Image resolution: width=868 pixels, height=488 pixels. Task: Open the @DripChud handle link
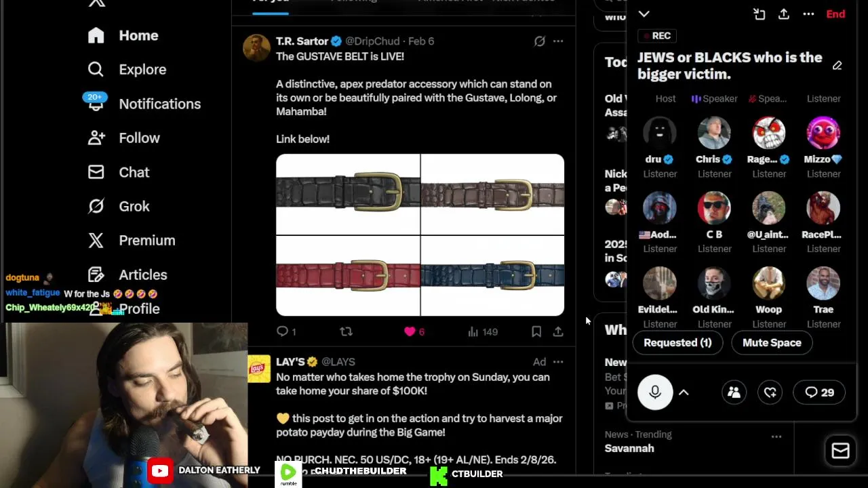click(372, 41)
